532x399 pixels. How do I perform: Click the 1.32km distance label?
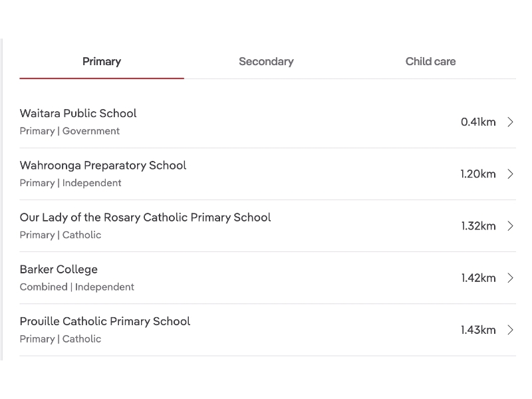tap(478, 226)
